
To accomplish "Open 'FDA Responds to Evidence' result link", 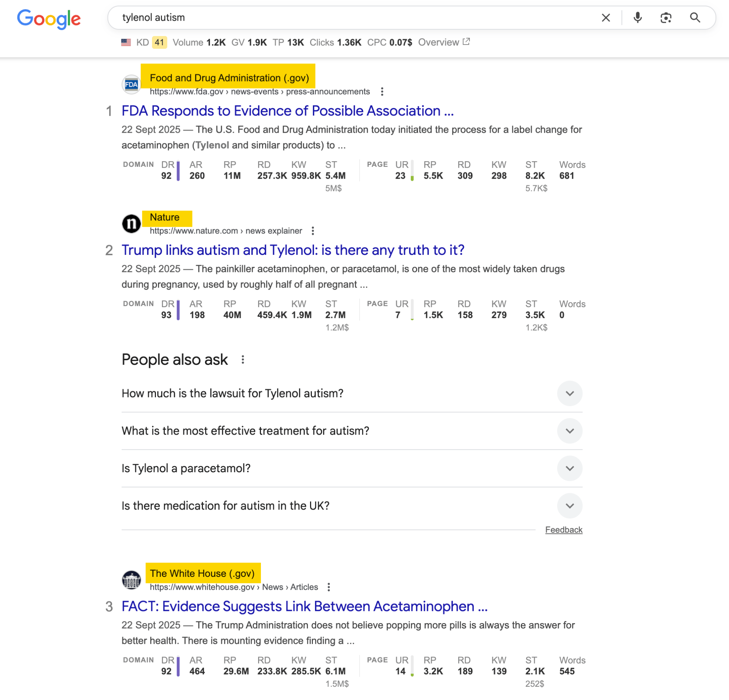I will point(288,111).
